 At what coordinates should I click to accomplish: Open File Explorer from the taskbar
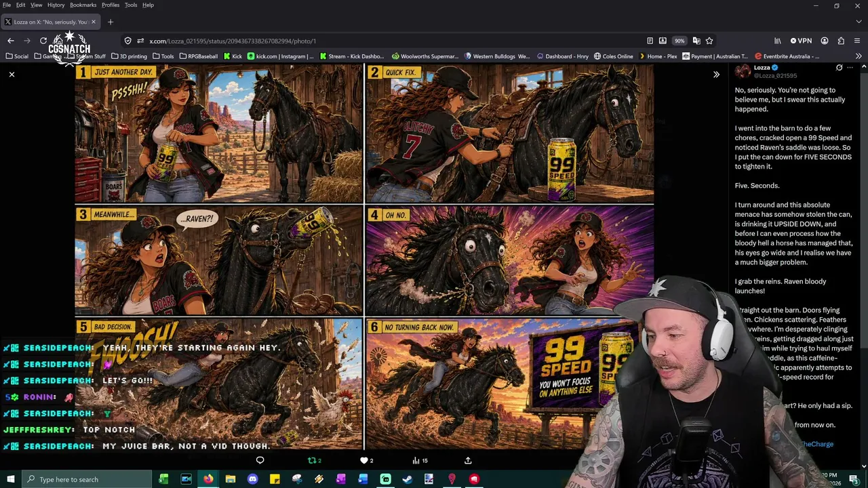(231, 479)
